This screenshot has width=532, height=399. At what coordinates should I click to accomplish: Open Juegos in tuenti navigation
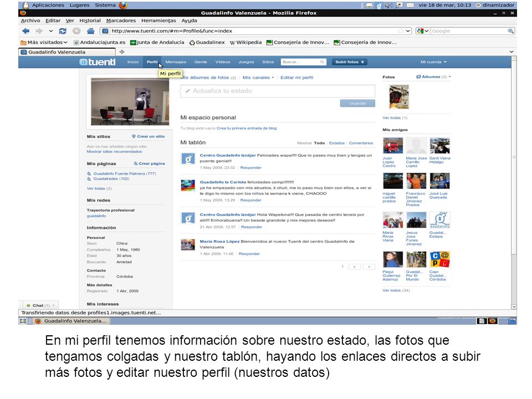[x=246, y=62]
